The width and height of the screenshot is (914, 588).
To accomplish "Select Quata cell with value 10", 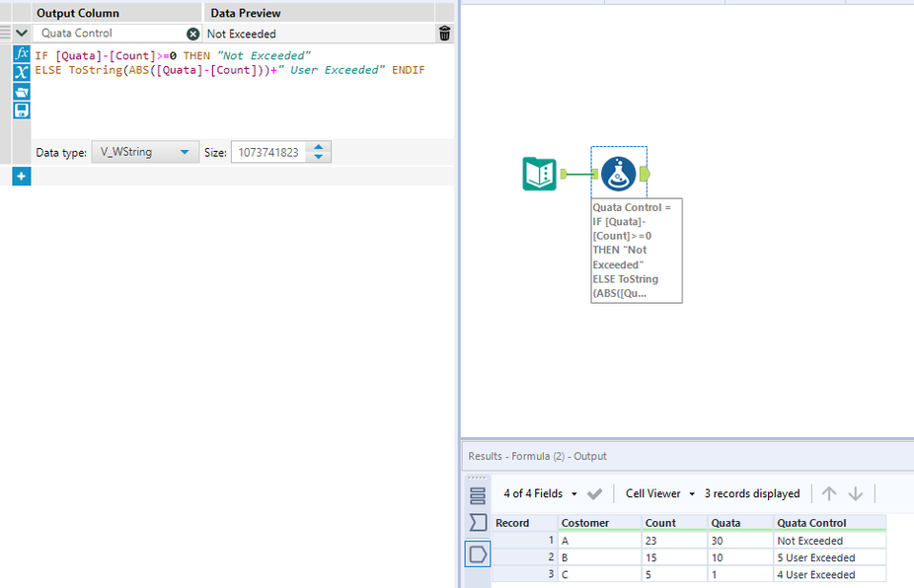I will 740,557.
